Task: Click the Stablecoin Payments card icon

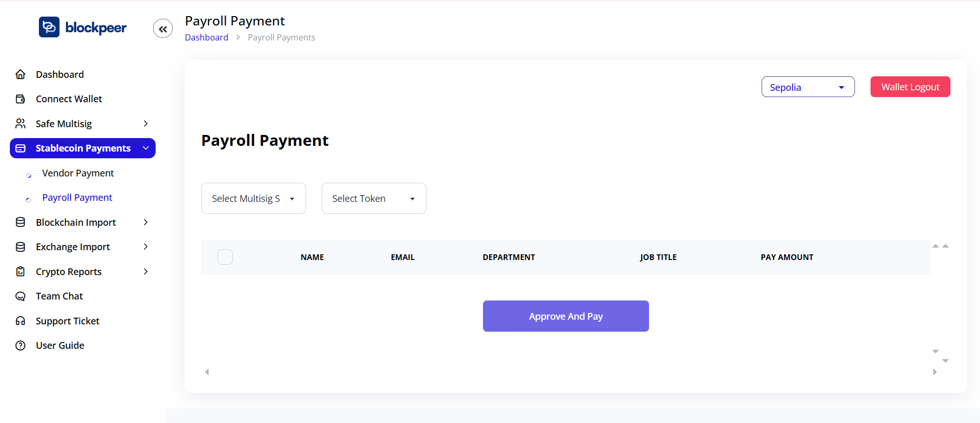Action: tap(20, 148)
